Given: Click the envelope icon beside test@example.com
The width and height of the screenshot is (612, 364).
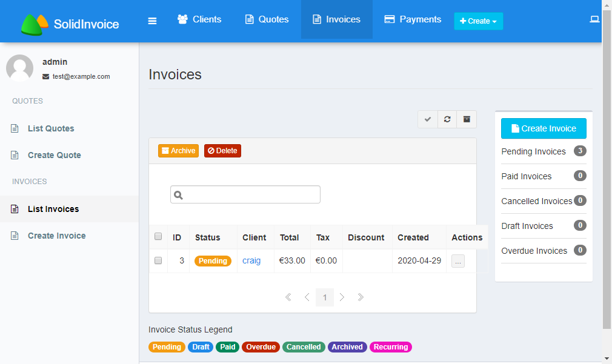Looking at the screenshot, I should click(x=46, y=76).
